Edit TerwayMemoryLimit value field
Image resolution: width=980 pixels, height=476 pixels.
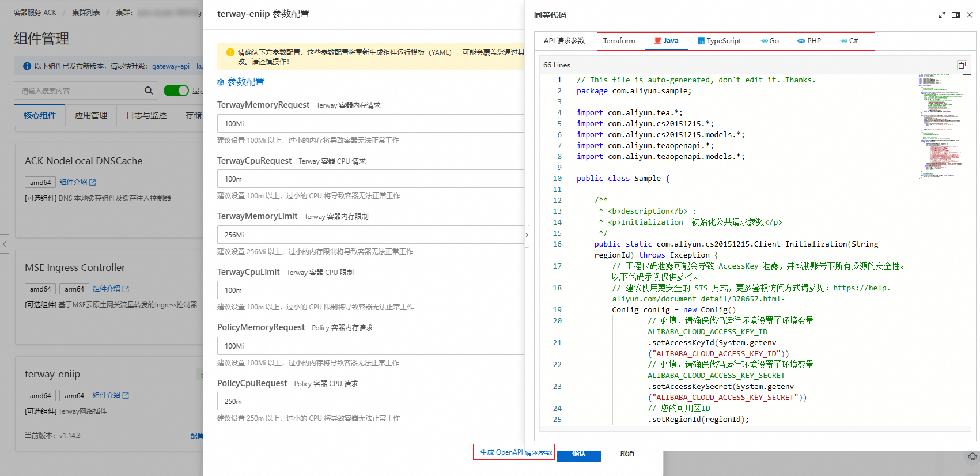tap(370, 235)
